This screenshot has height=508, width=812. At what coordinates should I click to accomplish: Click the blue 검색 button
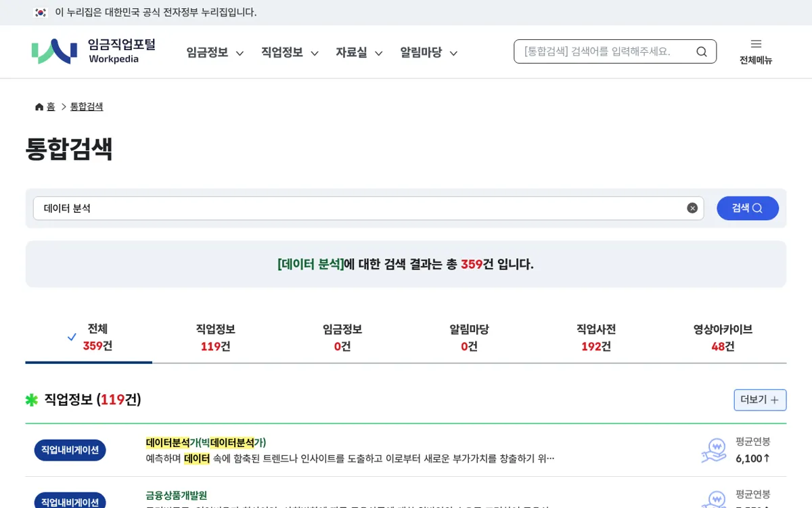748,208
